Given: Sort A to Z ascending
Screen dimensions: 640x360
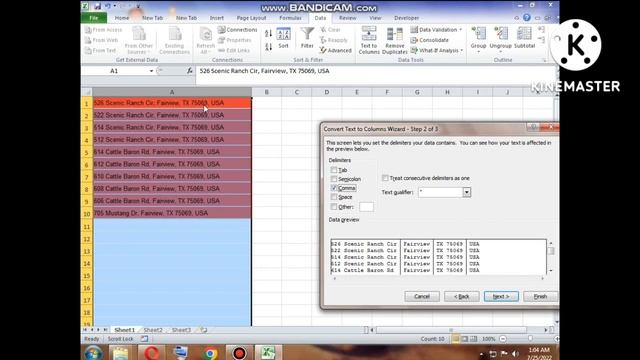Looking at the screenshot, I should tap(268, 33).
